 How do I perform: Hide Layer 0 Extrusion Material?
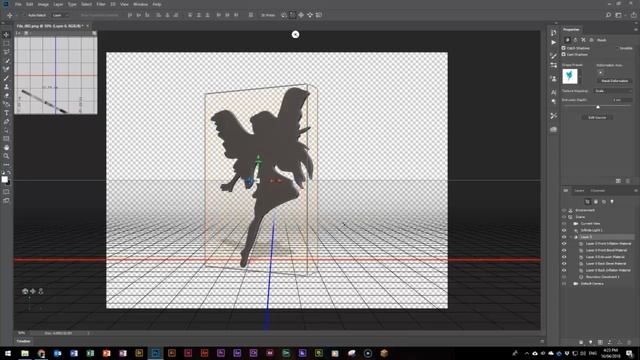pyautogui.click(x=564, y=257)
